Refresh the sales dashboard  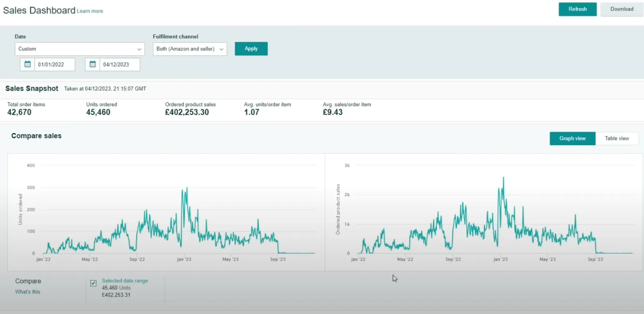coord(577,9)
